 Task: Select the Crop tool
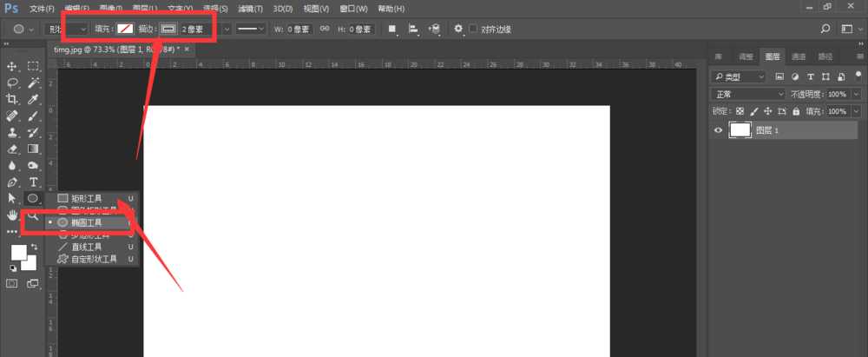[12, 99]
